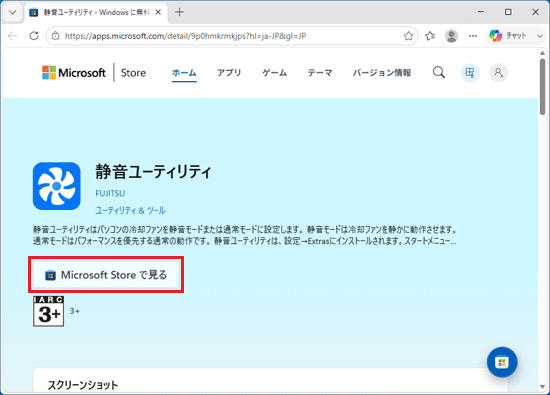The width and height of the screenshot is (550, 395).
Task: Click the browser back arrow
Action: pos(13,36)
